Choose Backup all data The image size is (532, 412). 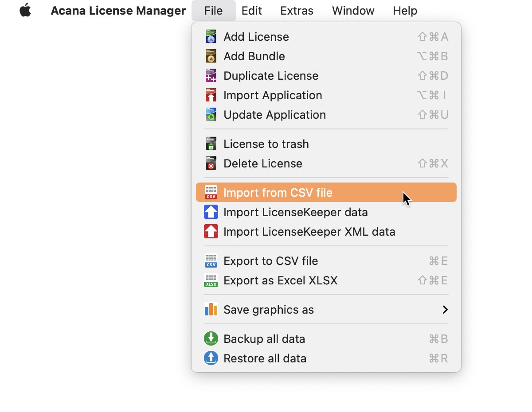point(326,339)
